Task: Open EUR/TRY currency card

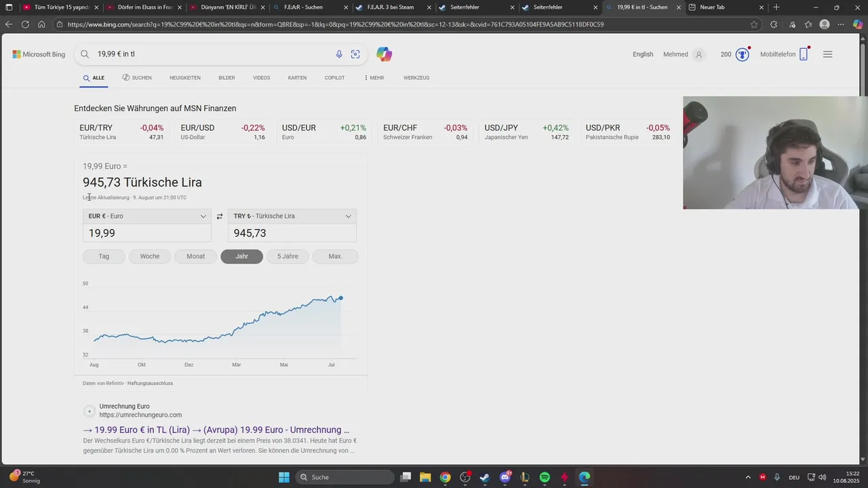Action: 121,132
